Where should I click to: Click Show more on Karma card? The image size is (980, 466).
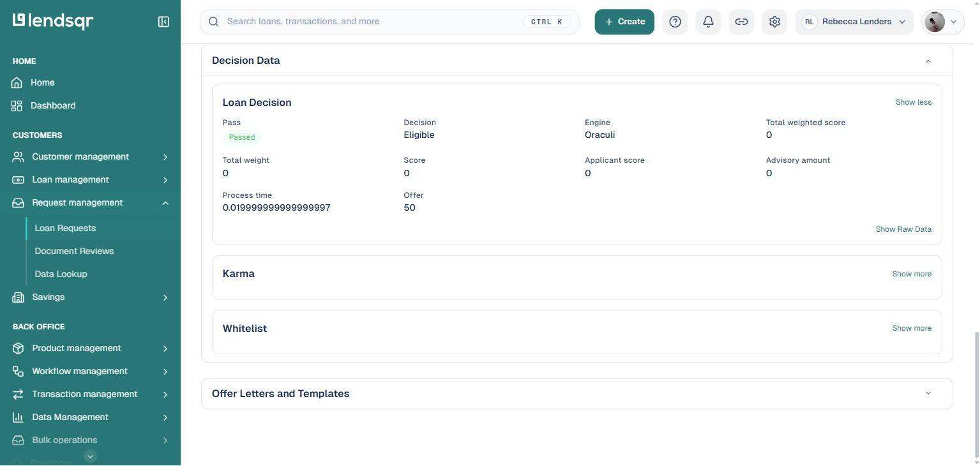(912, 274)
